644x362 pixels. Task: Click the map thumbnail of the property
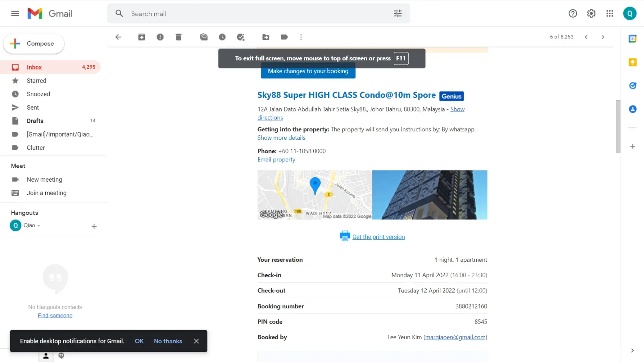pyautogui.click(x=314, y=195)
